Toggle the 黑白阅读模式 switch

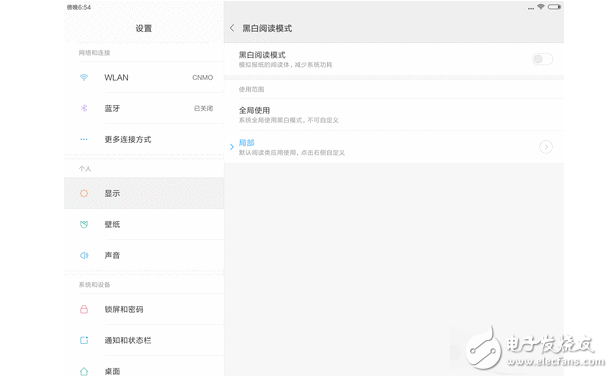click(x=542, y=59)
